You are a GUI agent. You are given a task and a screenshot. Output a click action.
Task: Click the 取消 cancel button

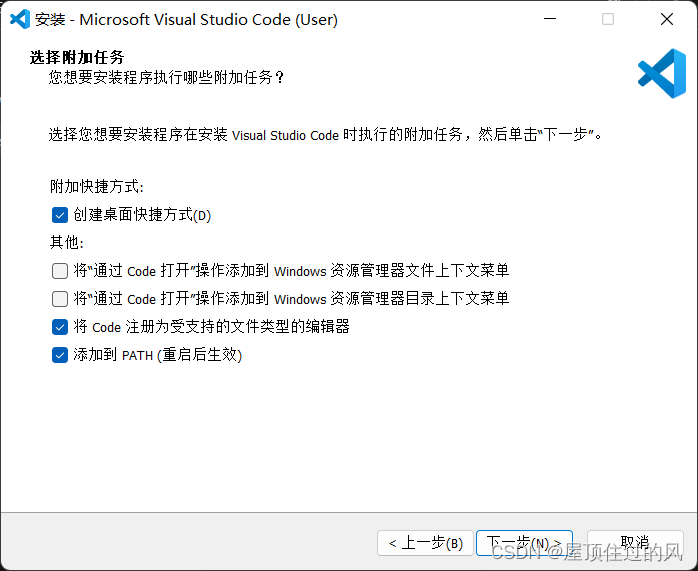coord(635,543)
